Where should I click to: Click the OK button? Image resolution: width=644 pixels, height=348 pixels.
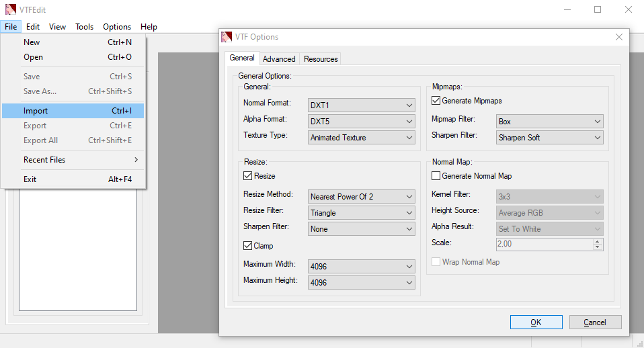pos(536,322)
